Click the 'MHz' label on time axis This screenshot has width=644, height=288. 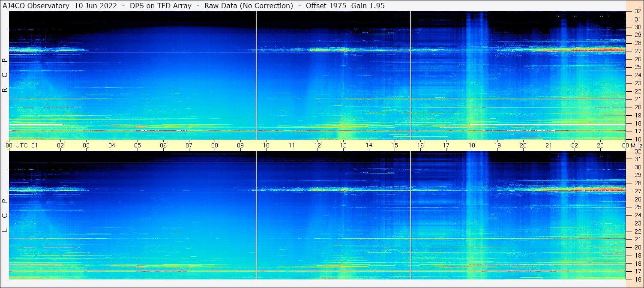pos(636,145)
